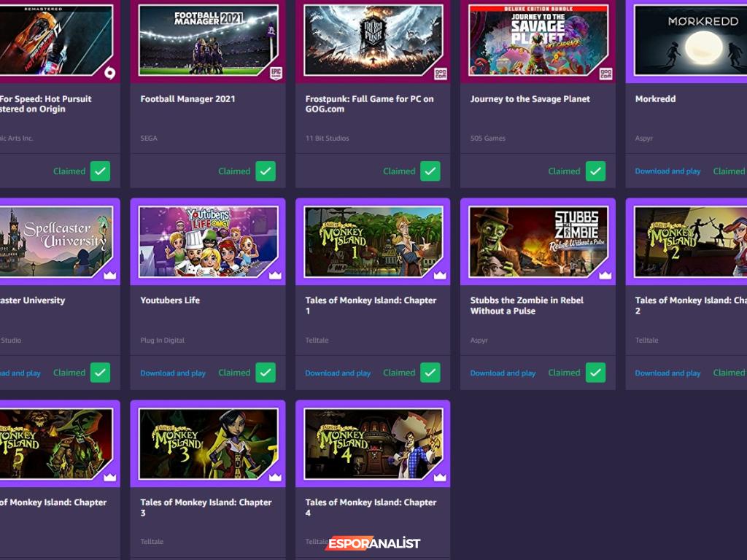Click the crown icon on Monkey Island Chapter 4
Screen dimensions: 747x560
pyautogui.click(x=440, y=477)
